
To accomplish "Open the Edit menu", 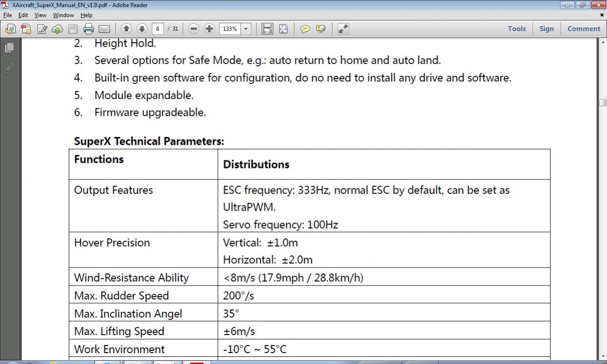I will pos(23,15).
